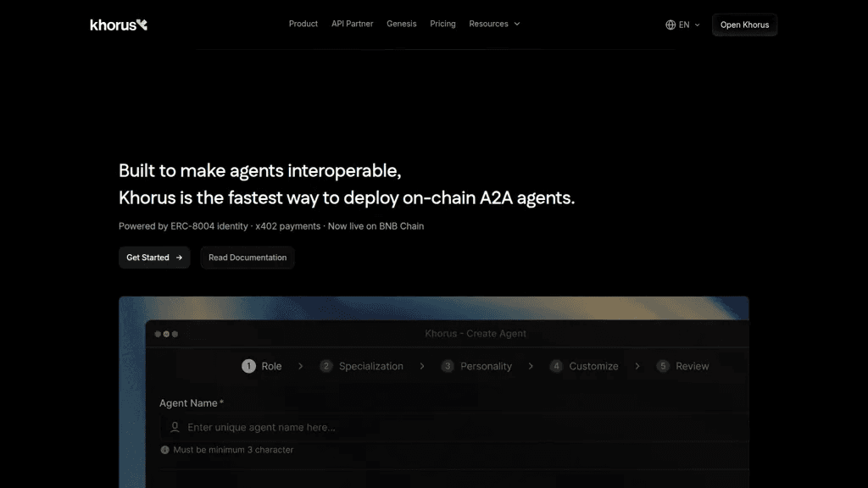Open the EN language selector
The height and width of the screenshot is (488, 868).
682,25
